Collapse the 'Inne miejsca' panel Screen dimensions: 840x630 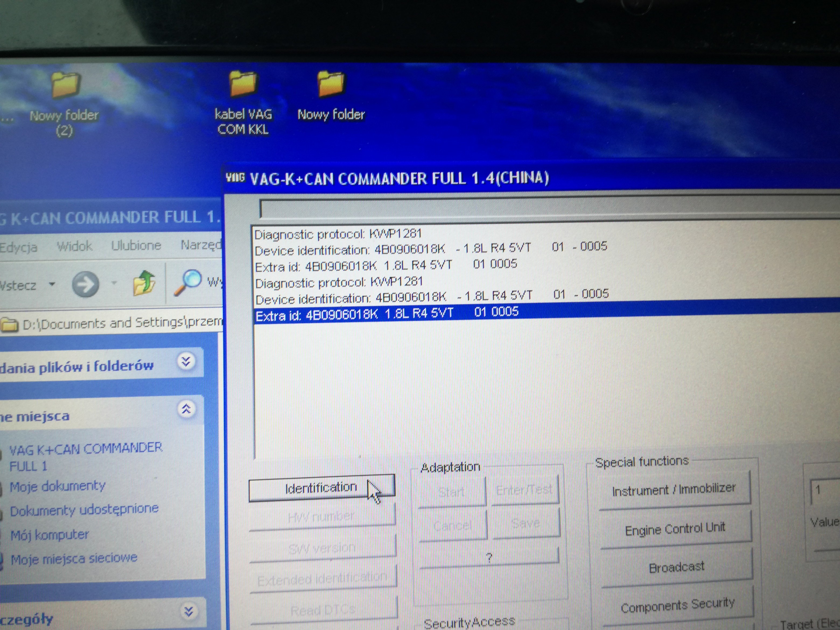point(186,409)
